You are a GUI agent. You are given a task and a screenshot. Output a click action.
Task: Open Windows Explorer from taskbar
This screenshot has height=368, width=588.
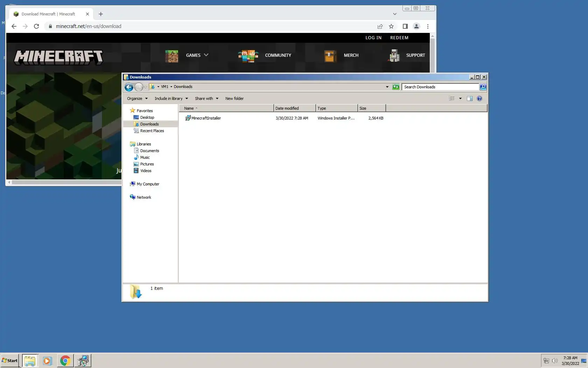click(x=30, y=361)
